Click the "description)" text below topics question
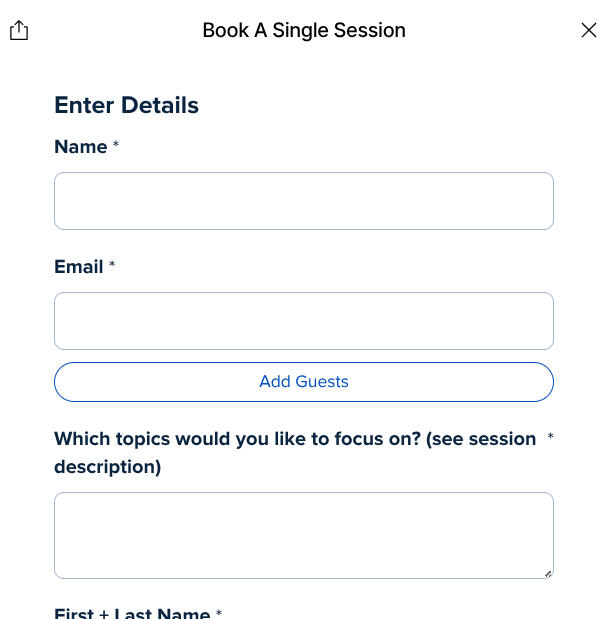Viewport: 612px width, 619px height. [x=108, y=467]
